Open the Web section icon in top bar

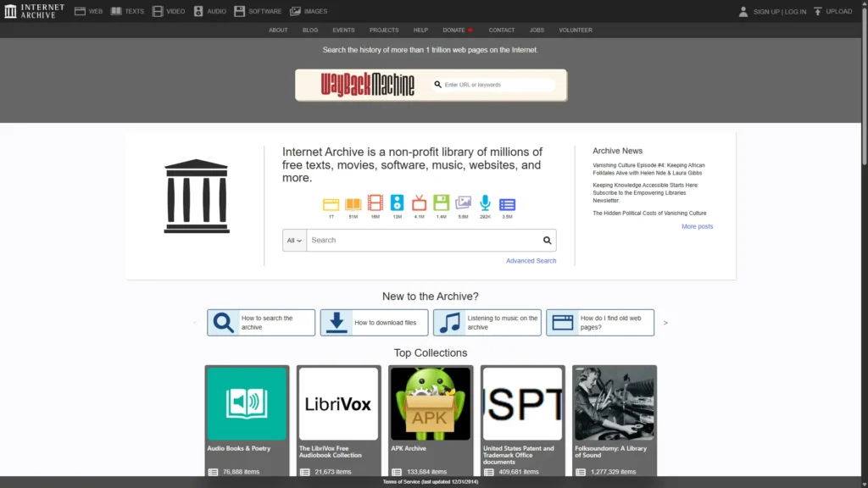pos(80,11)
